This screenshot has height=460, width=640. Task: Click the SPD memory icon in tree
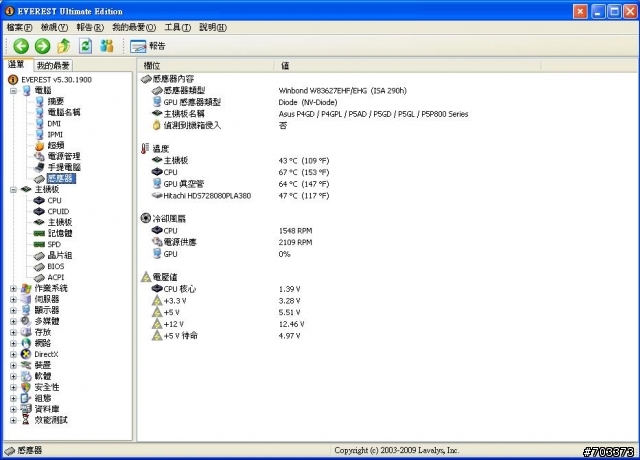(39, 244)
